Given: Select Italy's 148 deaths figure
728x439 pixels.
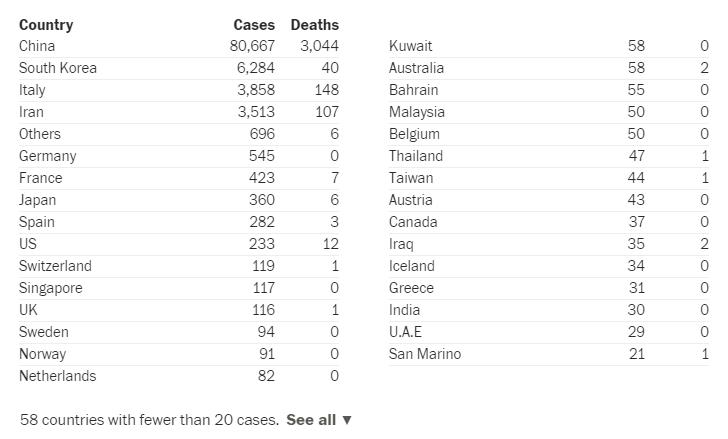Looking at the screenshot, I should click(326, 90).
